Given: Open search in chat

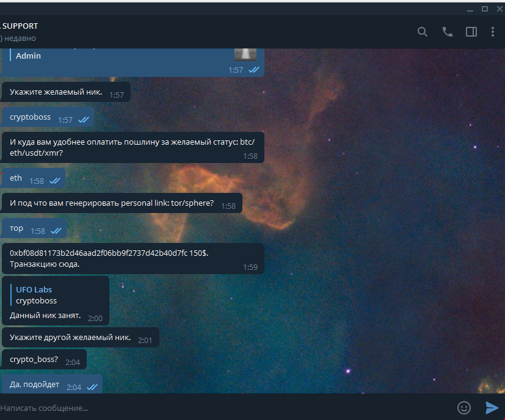Looking at the screenshot, I should point(422,32).
